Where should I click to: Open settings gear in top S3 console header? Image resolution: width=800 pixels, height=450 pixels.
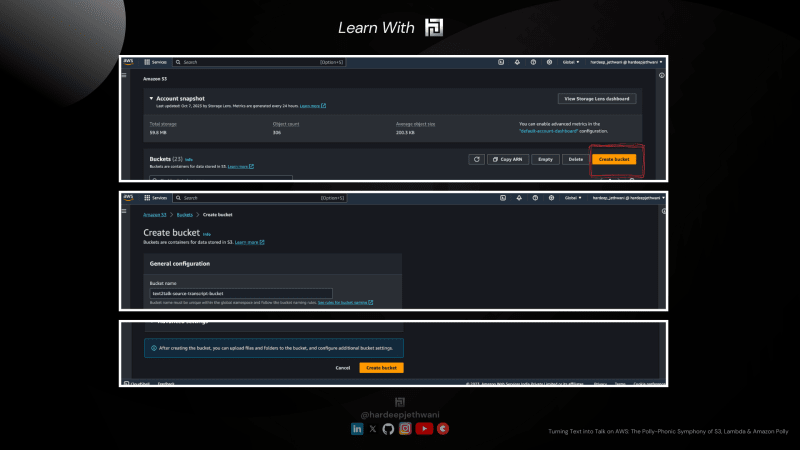coord(549,62)
